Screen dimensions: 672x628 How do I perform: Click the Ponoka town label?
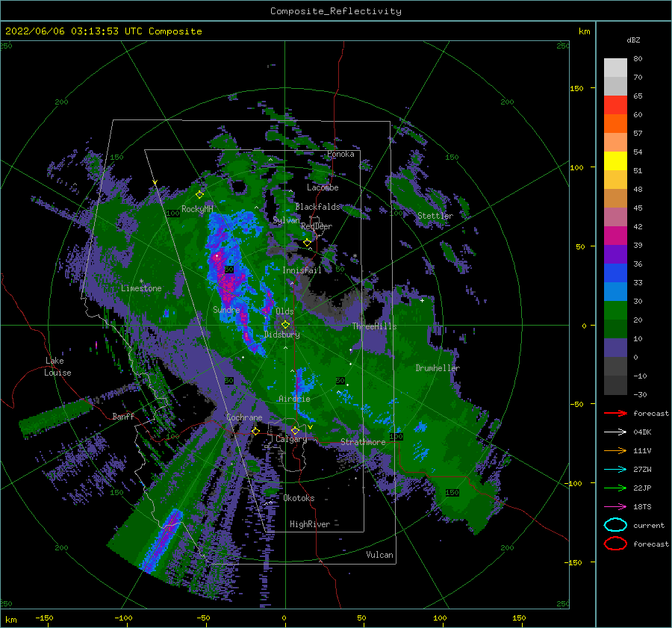coord(340,154)
